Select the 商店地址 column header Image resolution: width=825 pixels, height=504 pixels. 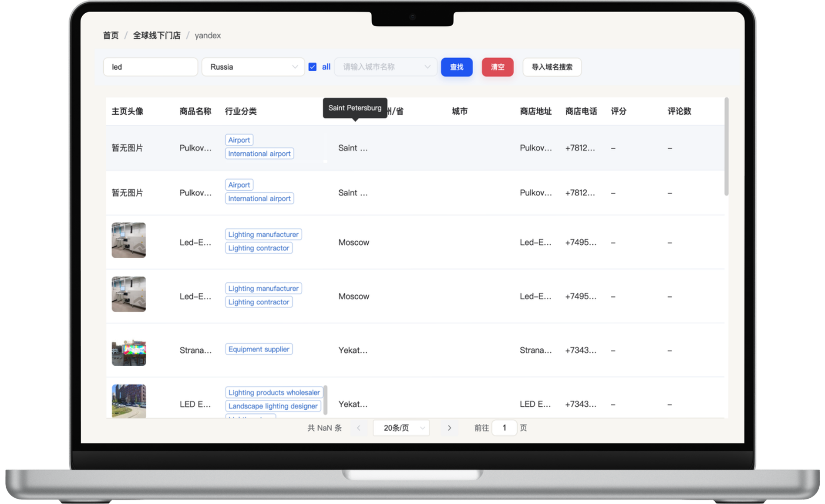click(x=536, y=111)
